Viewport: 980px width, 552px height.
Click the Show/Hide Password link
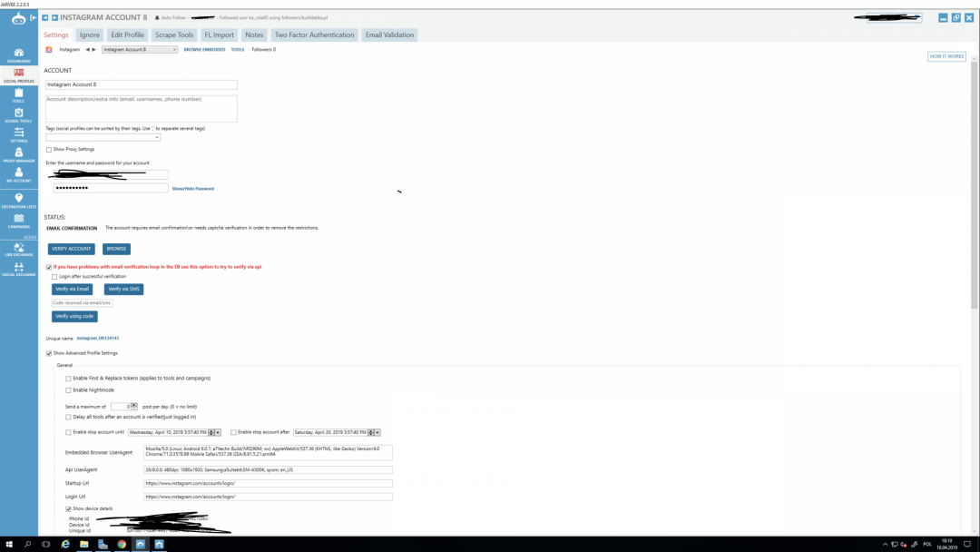[x=192, y=189]
